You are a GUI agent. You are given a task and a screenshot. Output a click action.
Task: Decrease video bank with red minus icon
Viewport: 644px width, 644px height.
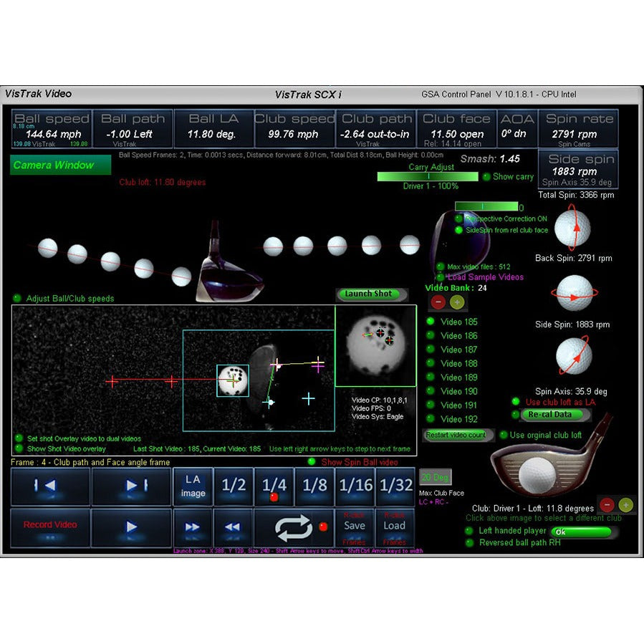438,302
